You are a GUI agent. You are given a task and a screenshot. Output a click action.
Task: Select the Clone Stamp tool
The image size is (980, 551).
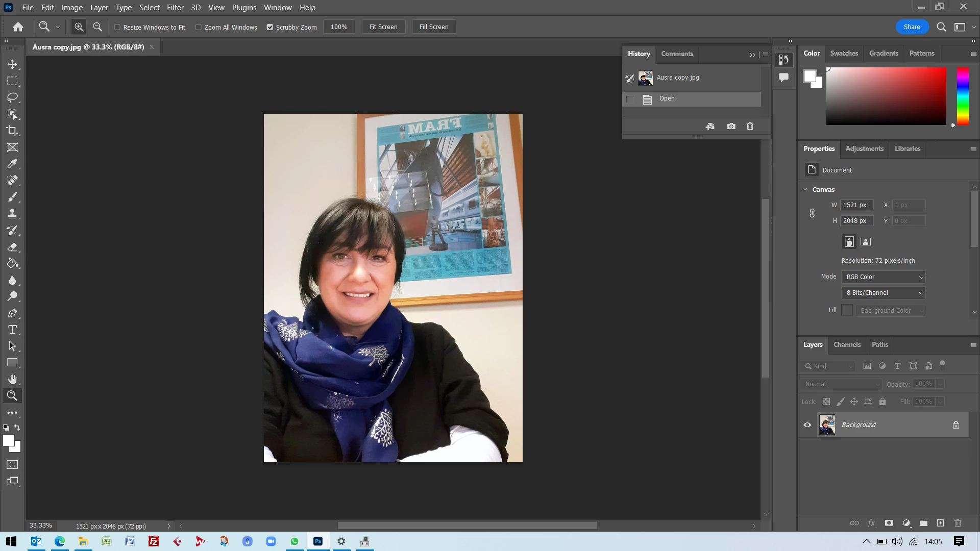coord(12,213)
